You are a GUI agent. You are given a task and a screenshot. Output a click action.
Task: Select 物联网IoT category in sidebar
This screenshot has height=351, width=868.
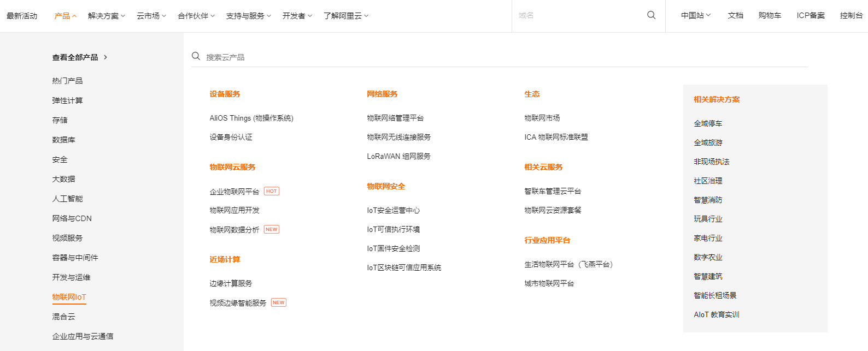69,297
